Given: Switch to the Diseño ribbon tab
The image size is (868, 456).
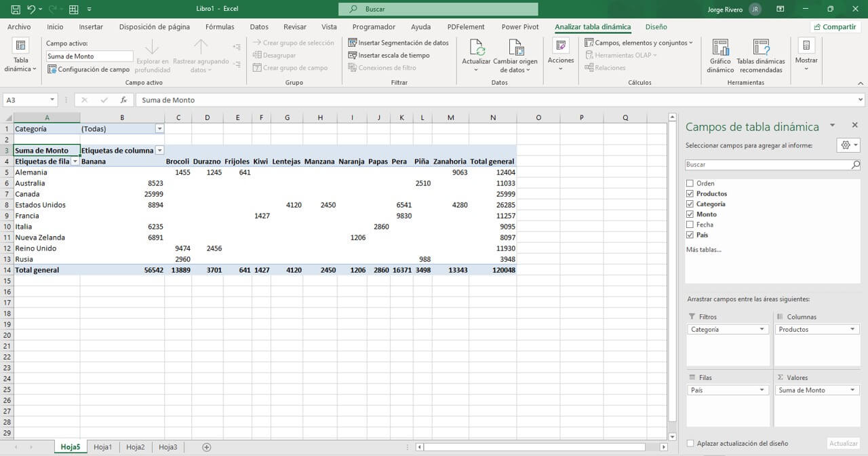Looking at the screenshot, I should [x=655, y=26].
